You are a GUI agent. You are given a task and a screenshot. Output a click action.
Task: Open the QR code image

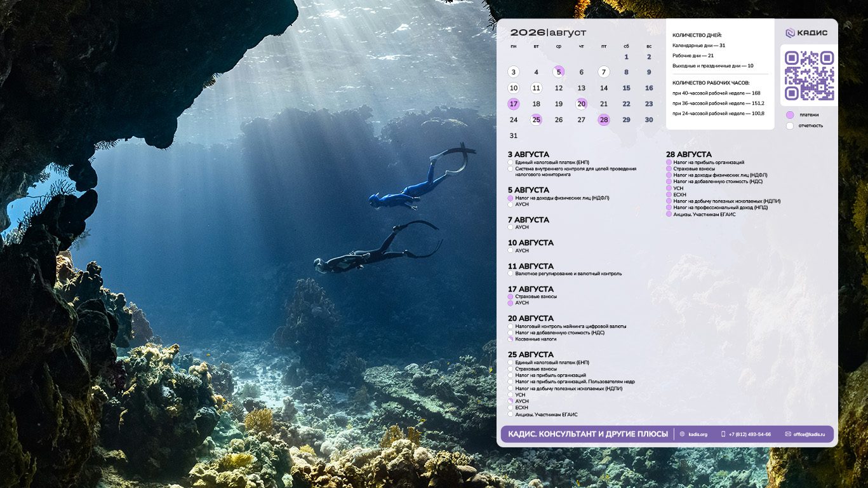coord(809,76)
